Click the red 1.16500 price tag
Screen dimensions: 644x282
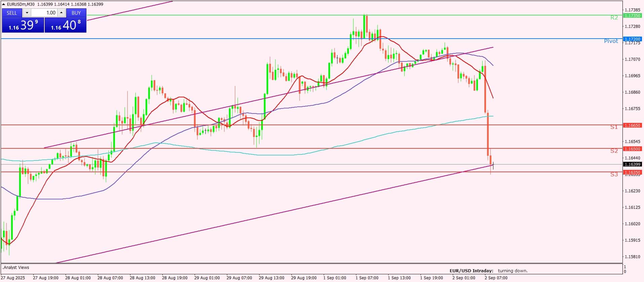[x=633, y=149]
